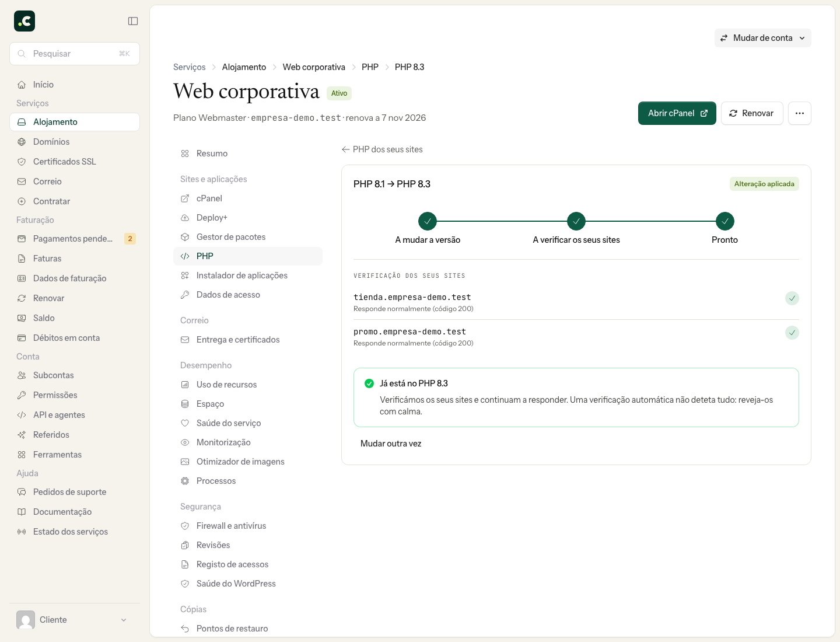Click the Saldo icon
The width and height of the screenshot is (840, 642).
pyautogui.click(x=22, y=318)
